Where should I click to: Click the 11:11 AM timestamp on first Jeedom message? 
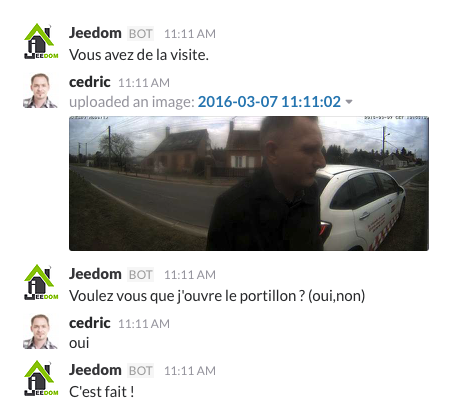[x=190, y=34]
